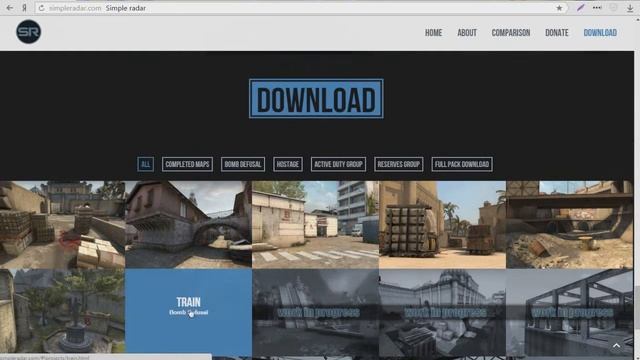Filter by HOSTAGE maps
Viewport: 640px width, 360px height.
click(288, 164)
